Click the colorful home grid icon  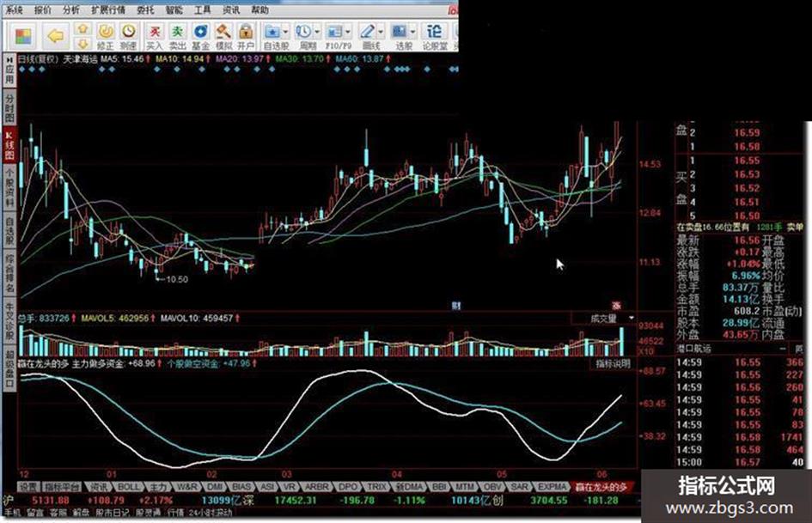coord(23,36)
